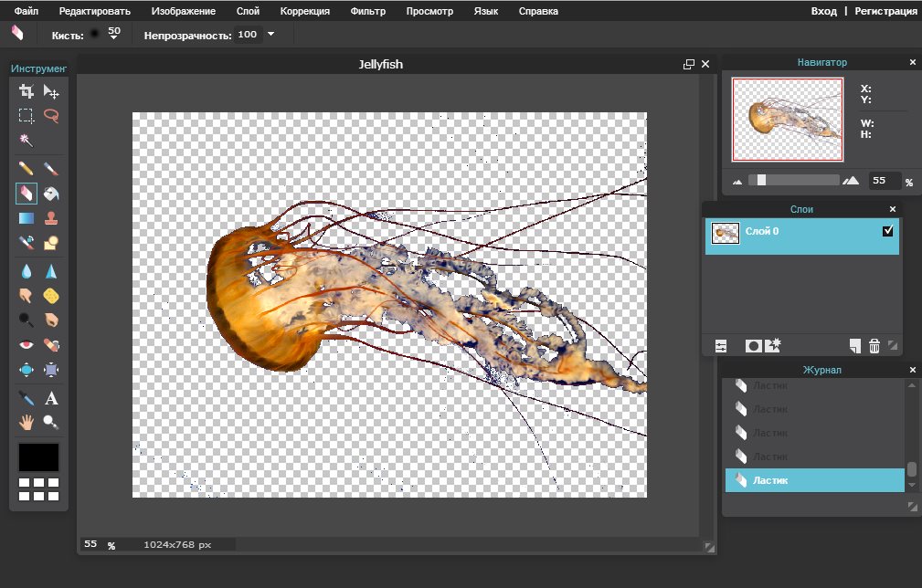This screenshot has width=922, height=588.
Task: Open the swatch presets grid below color
Action: pyautogui.click(x=38, y=488)
